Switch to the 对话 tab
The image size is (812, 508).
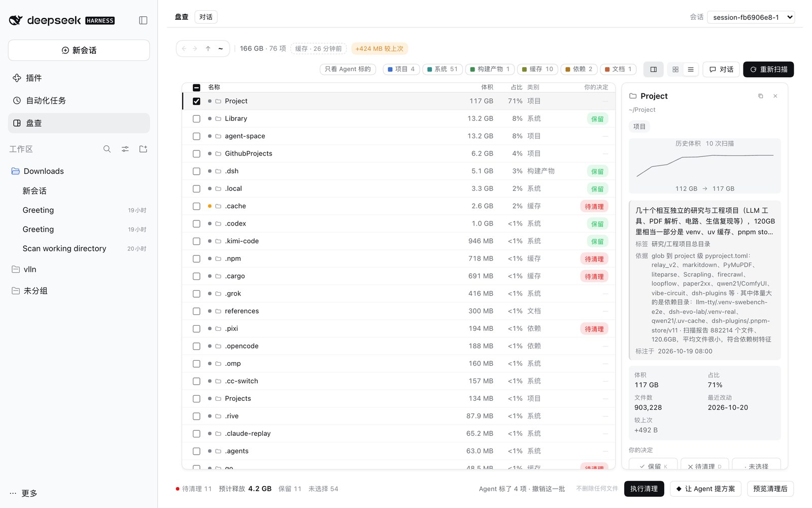click(x=206, y=17)
